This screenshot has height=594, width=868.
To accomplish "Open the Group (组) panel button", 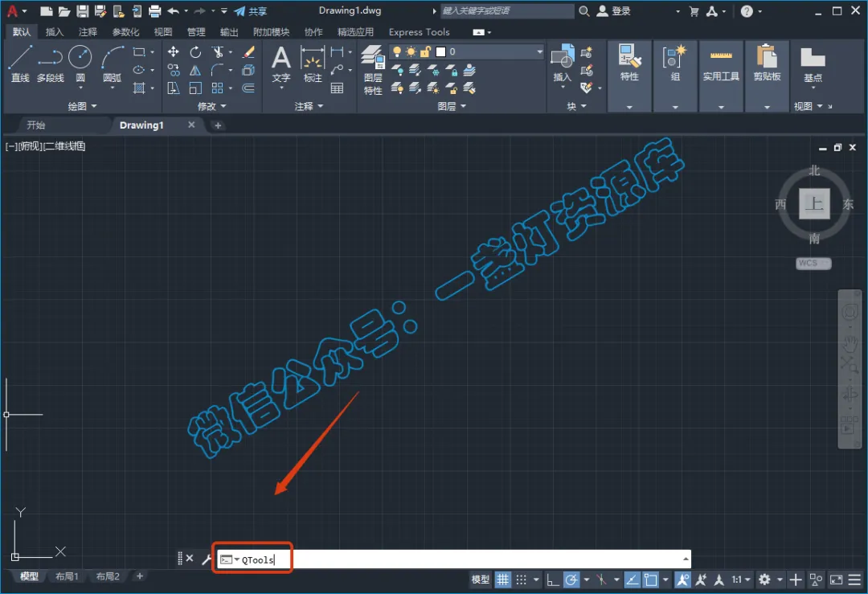I will coord(675,63).
